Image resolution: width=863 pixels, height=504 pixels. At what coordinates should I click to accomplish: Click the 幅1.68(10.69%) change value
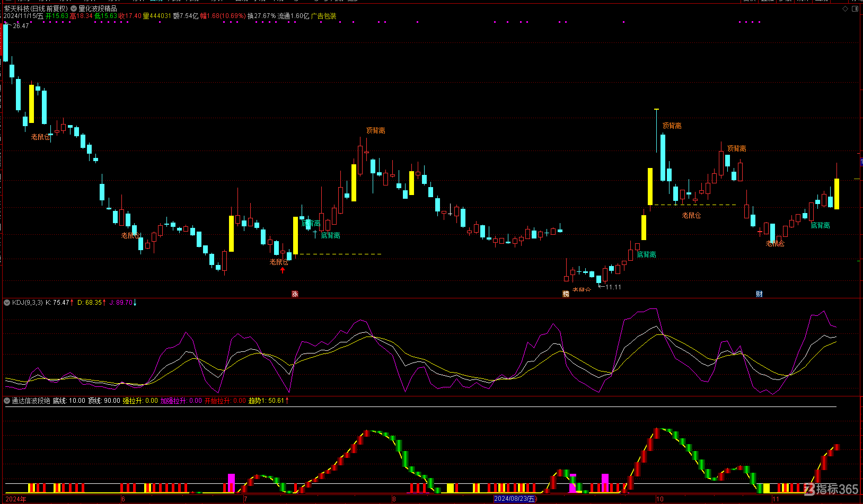(x=223, y=16)
